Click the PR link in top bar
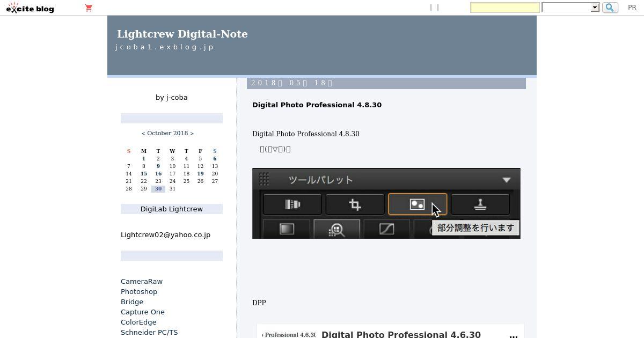644x338 pixels. coord(632,8)
